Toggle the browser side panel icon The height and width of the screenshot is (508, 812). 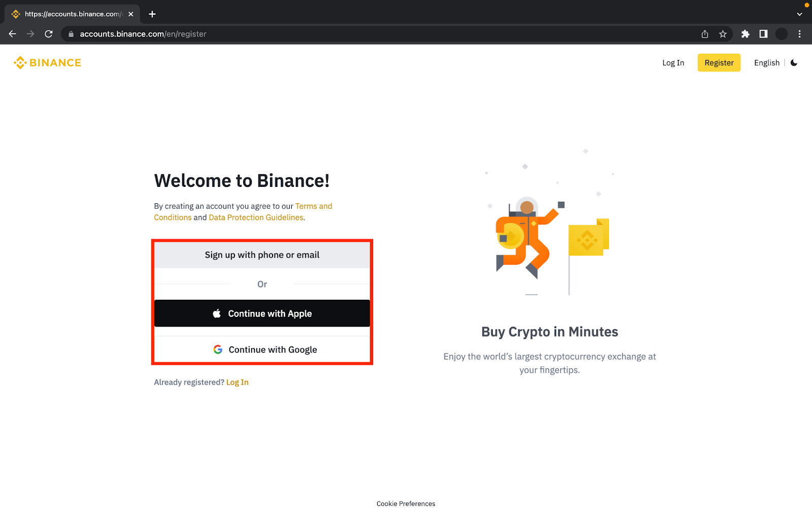763,34
